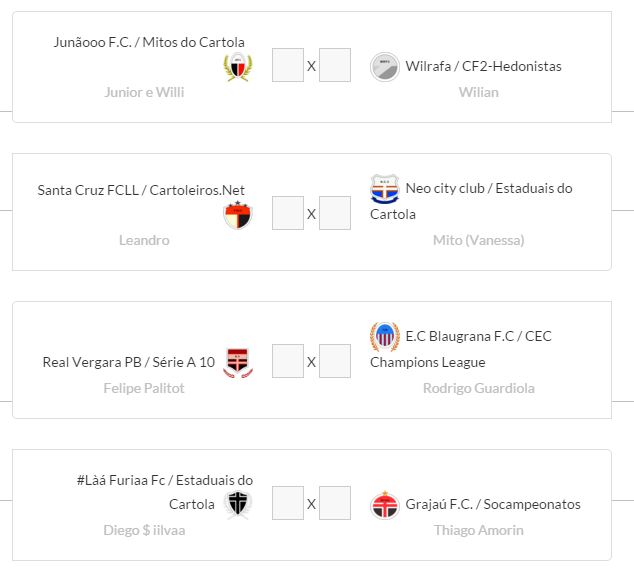Viewport: 634px width, 574px height.
Task: Open Junãooo F.C. / Mitos do Cartola team name
Action: (x=149, y=42)
